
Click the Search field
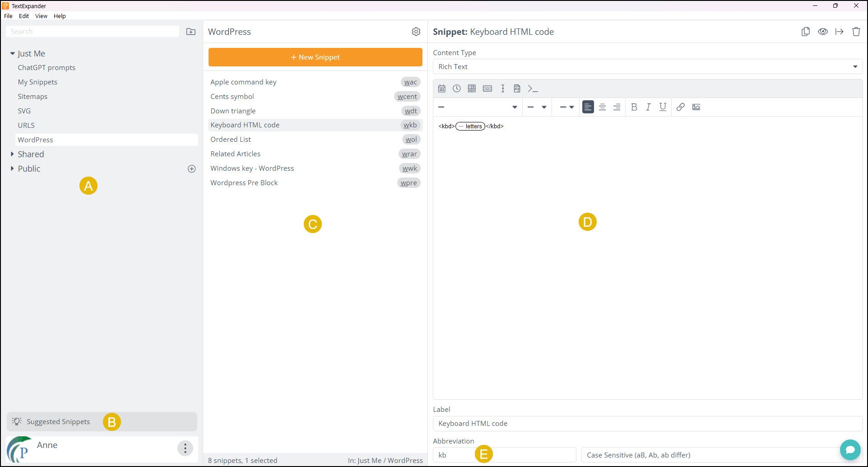tap(93, 32)
